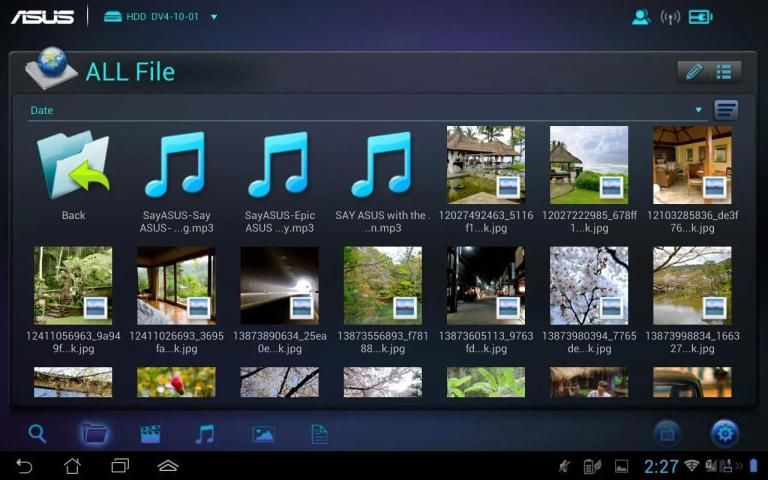Show photos using the picture icon
The height and width of the screenshot is (480, 768).
coord(263,433)
